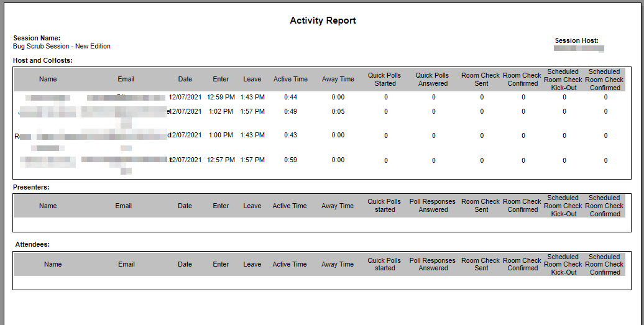644x325 pixels.
Task: Click the "Host and CoHosts:" section heading
Action: tap(43, 60)
